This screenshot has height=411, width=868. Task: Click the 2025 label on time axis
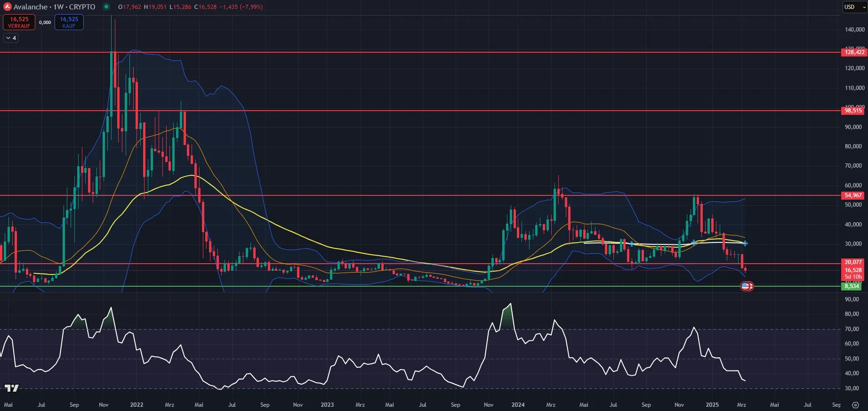click(x=712, y=405)
